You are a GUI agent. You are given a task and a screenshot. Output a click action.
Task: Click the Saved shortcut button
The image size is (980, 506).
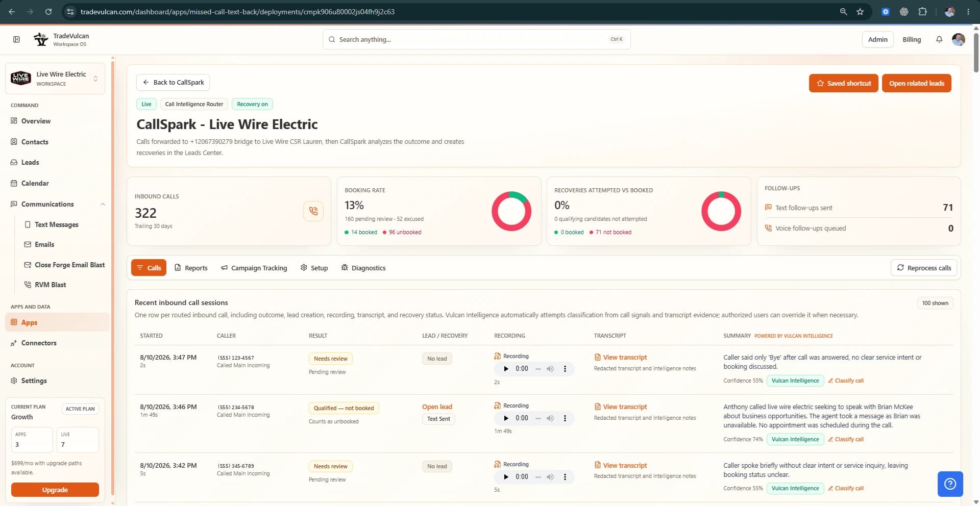[843, 83]
